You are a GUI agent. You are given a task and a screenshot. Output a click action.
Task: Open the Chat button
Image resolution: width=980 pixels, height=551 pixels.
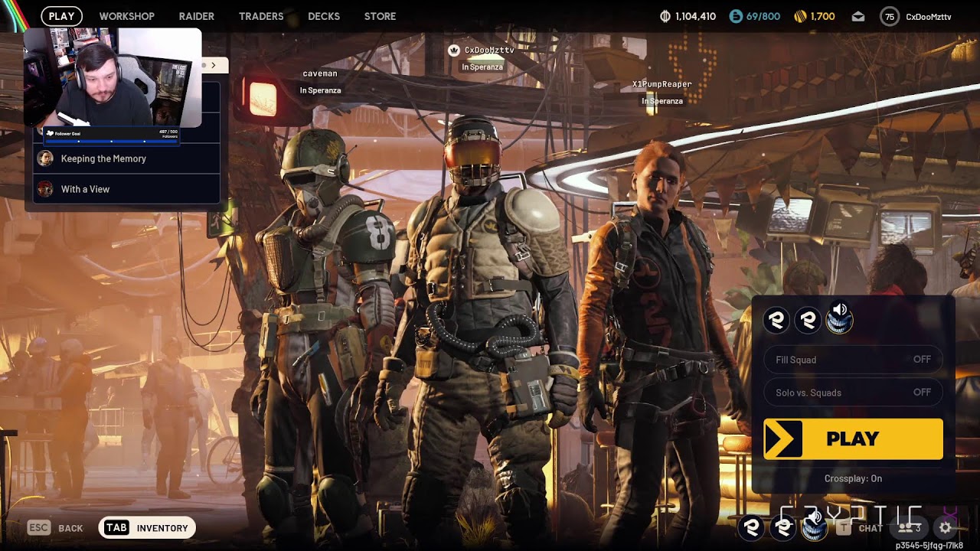pos(860,527)
